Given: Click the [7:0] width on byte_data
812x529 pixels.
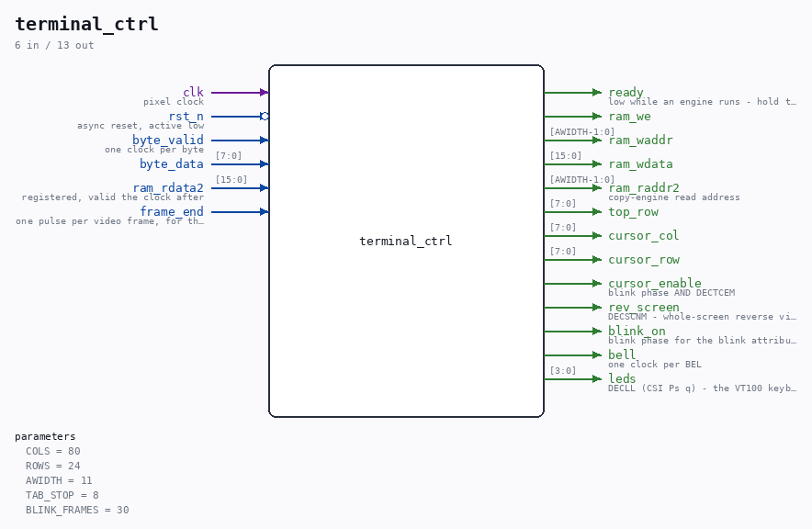Looking at the screenshot, I should tap(229, 156).
